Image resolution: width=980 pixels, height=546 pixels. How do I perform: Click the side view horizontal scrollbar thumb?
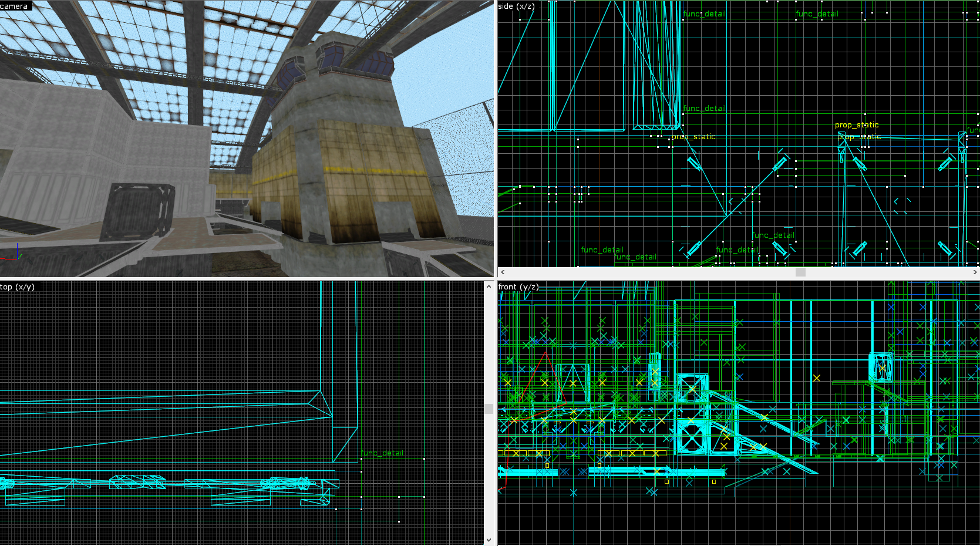(800, 272)
